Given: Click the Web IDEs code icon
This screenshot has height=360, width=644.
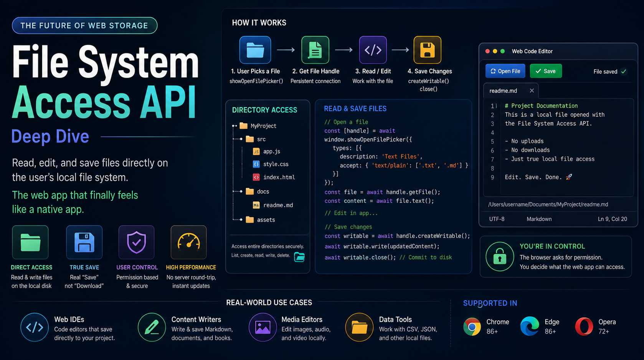Looking at the screenshot, I should pos(35,327).
